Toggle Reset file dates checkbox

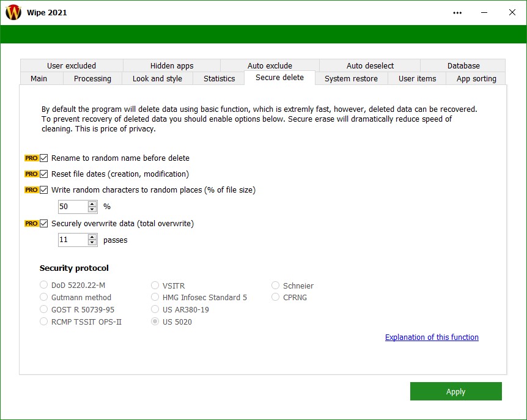[44, 174]
